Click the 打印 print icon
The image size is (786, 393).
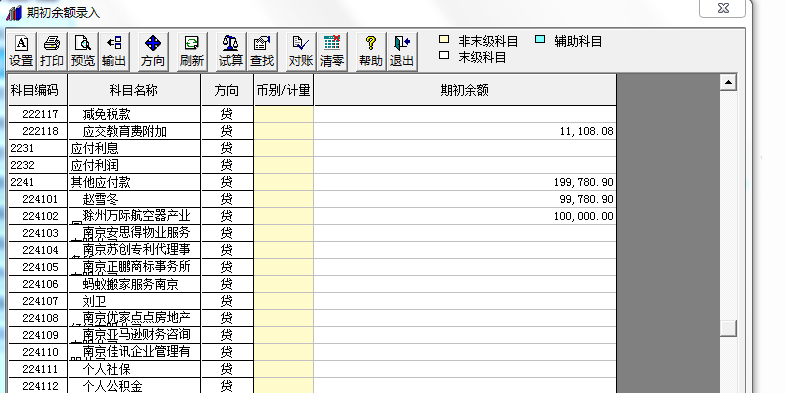coord(52,52)
